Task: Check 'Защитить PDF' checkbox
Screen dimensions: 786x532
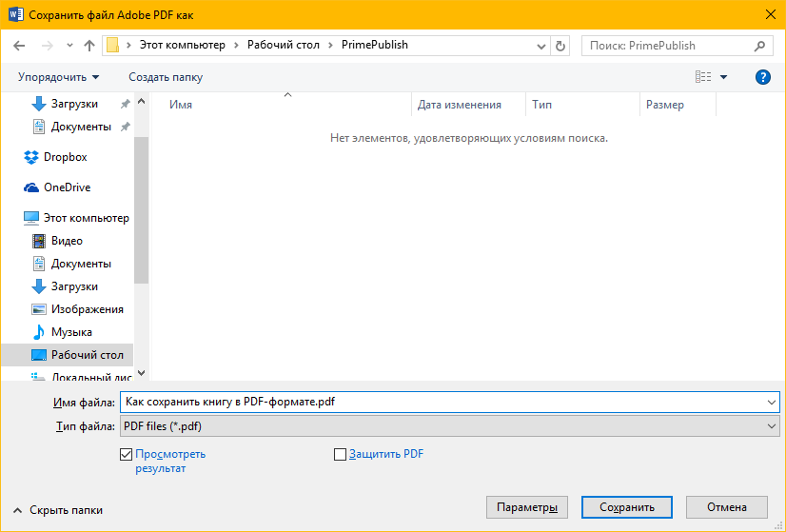Action: (340, 455)
